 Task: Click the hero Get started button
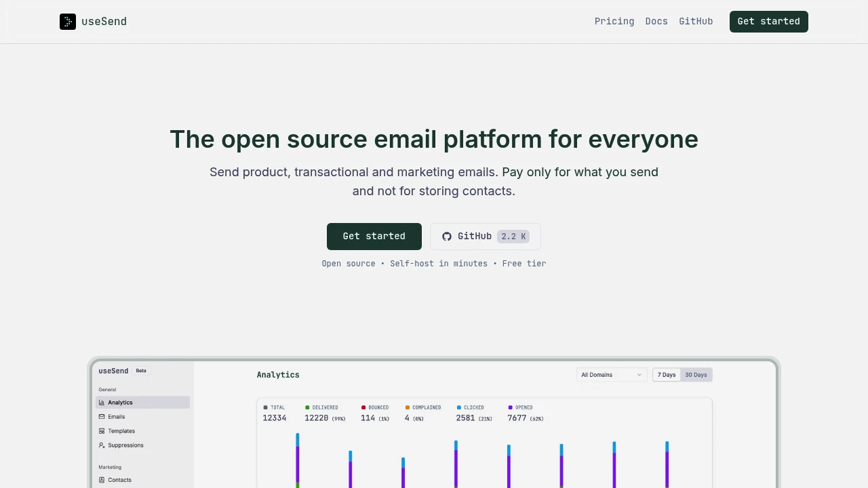click(374, 237)
